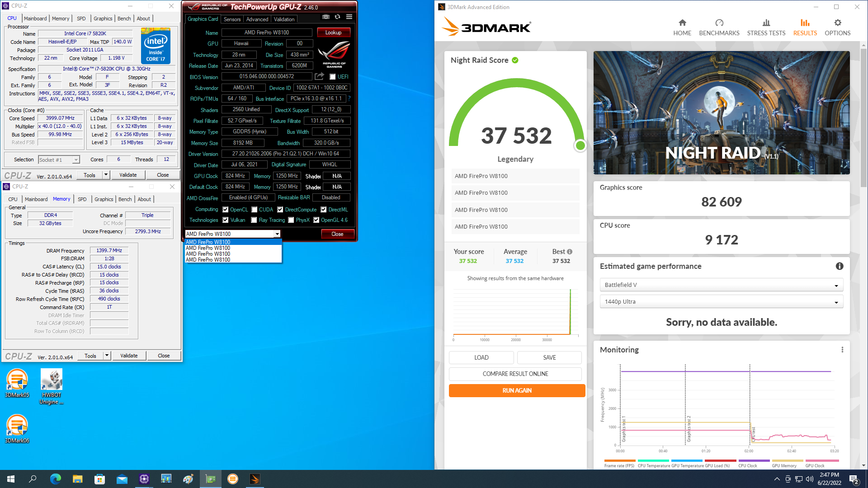Switch to Bench tab in upper CPU-Z
This screenshot has height=488, width=868.
pos(124,19)
